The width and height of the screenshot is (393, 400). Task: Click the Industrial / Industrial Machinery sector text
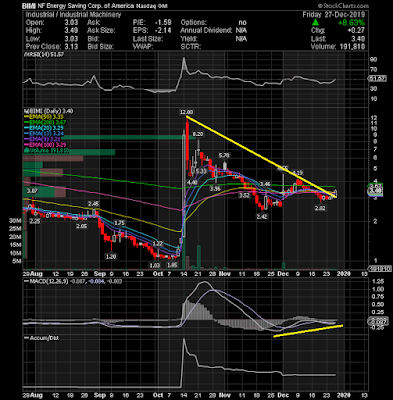point(73,15)
